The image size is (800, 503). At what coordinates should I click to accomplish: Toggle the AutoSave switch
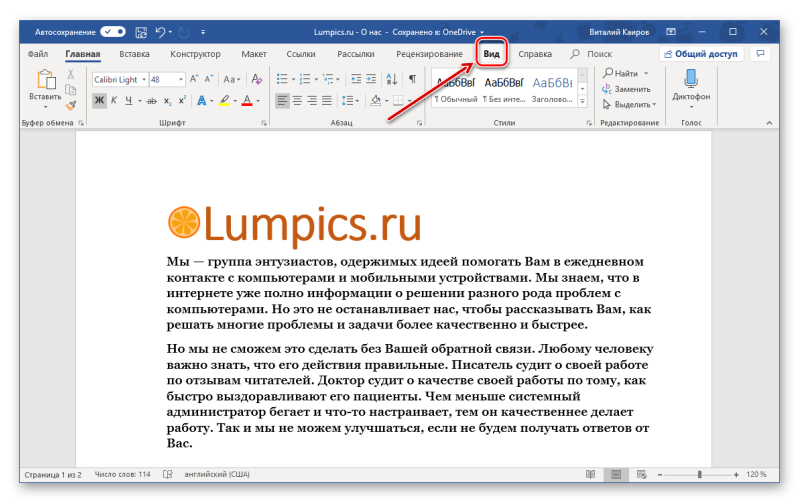[113, 32]
